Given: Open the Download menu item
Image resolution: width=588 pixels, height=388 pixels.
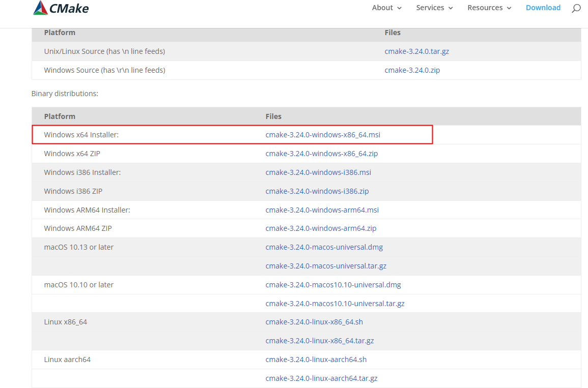Looking at the screenshot, I should [x=543, y=8].
